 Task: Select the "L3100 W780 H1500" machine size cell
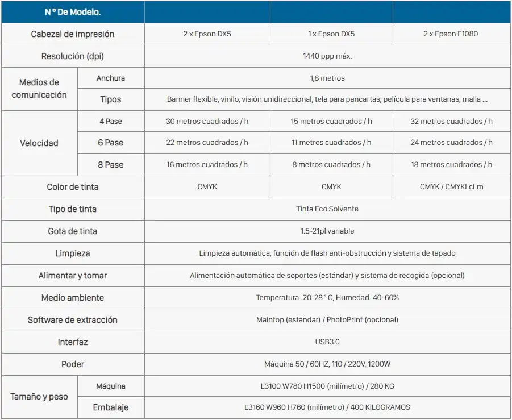[327, 386]
